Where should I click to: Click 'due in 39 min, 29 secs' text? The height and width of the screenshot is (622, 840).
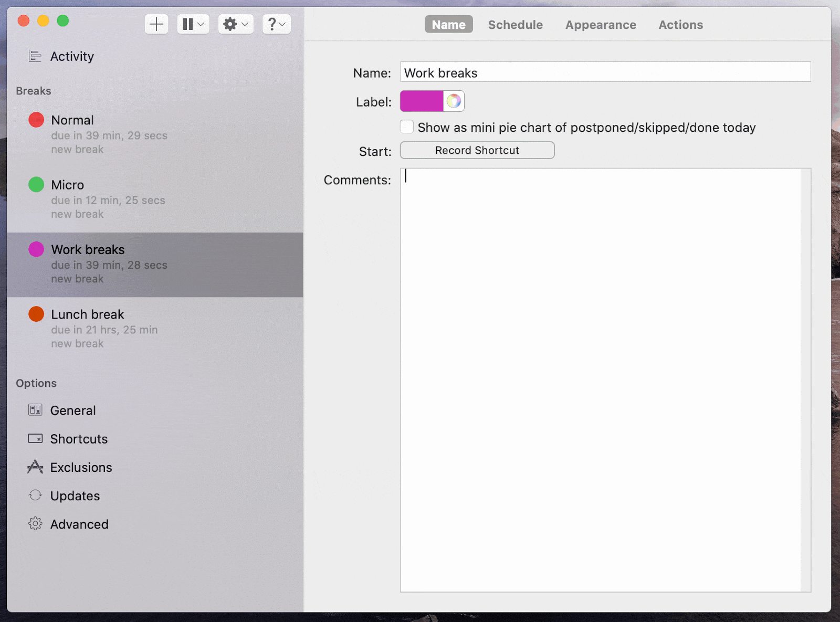(x=109, y=135)
